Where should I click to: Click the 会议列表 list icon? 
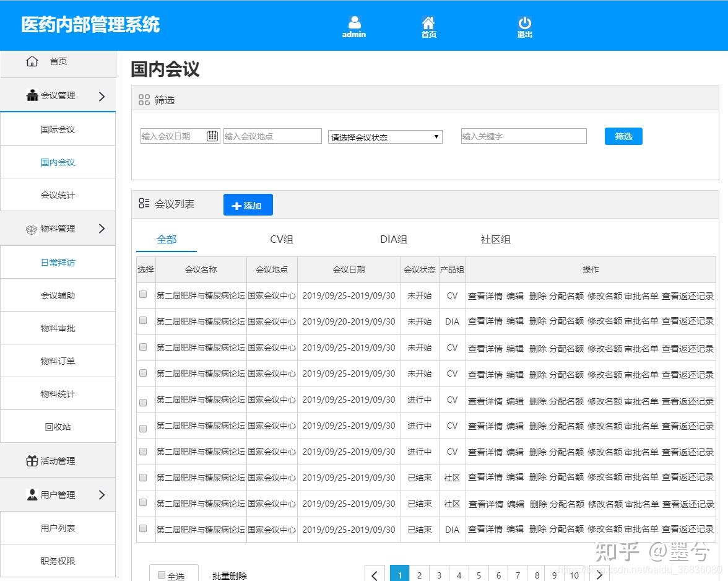click(x=144, y=203)
